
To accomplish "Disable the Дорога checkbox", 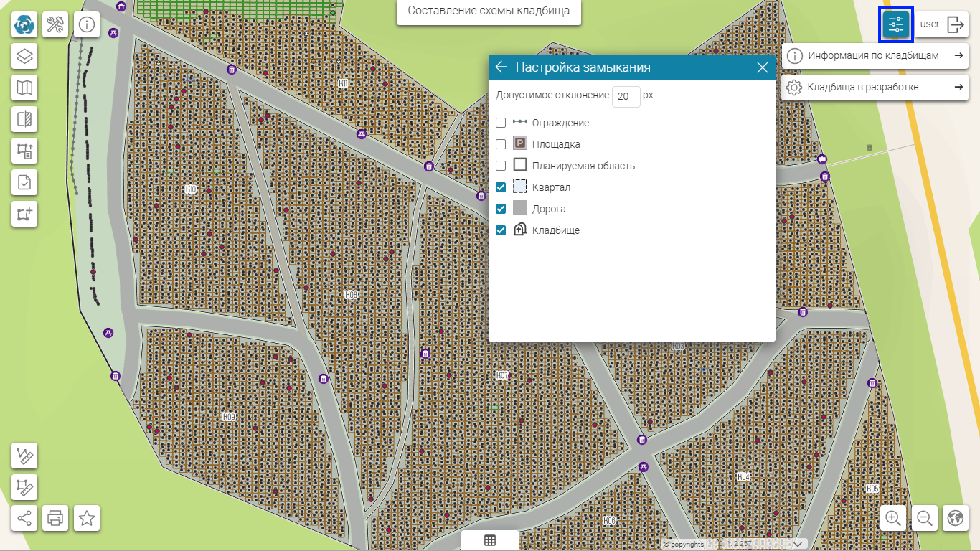I will click(x=501, y=209).
